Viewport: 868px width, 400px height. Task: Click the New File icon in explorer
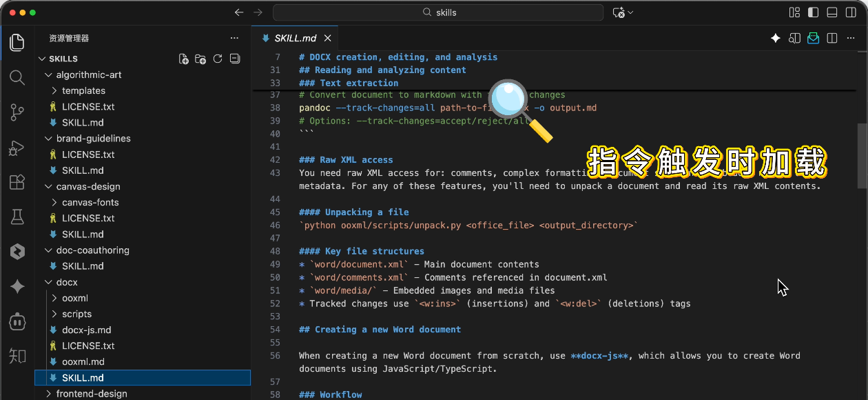coord(184,59)
